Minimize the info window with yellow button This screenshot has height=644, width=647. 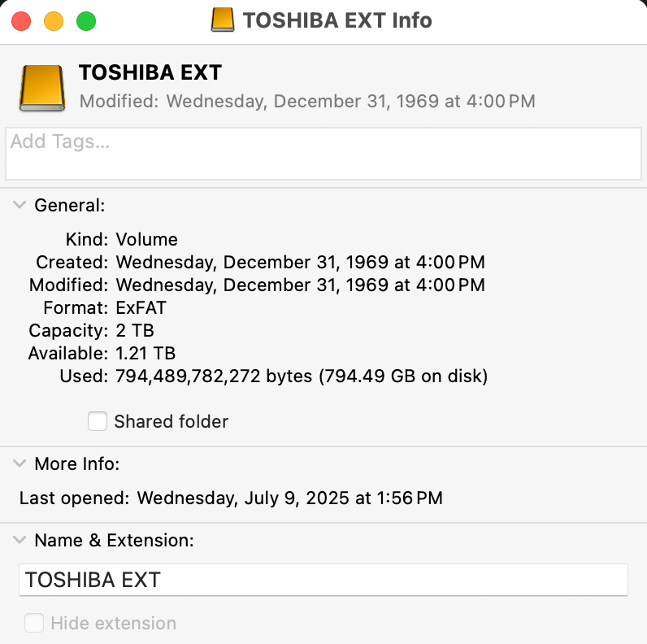[x=54, y=21]
